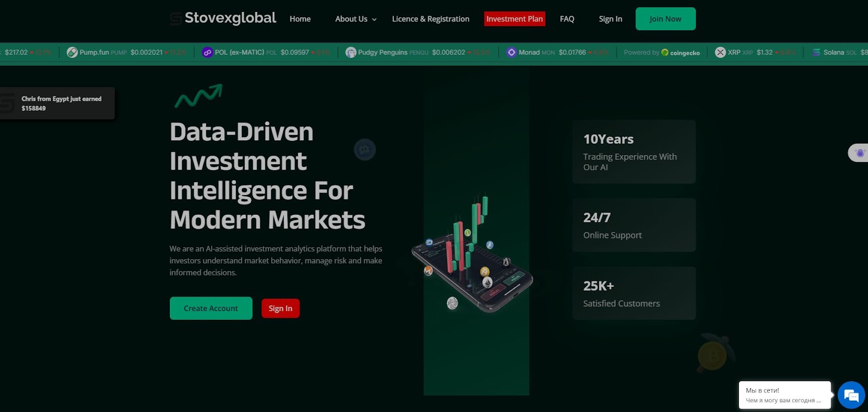Click the Solana ticker name

coord(834,53)
